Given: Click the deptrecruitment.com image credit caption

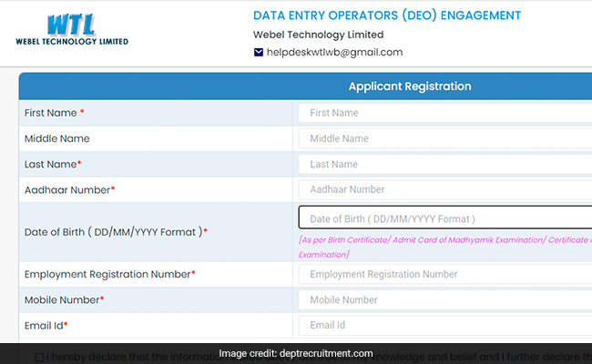Looking at the screenshot, I should click(x=295, y=353).
